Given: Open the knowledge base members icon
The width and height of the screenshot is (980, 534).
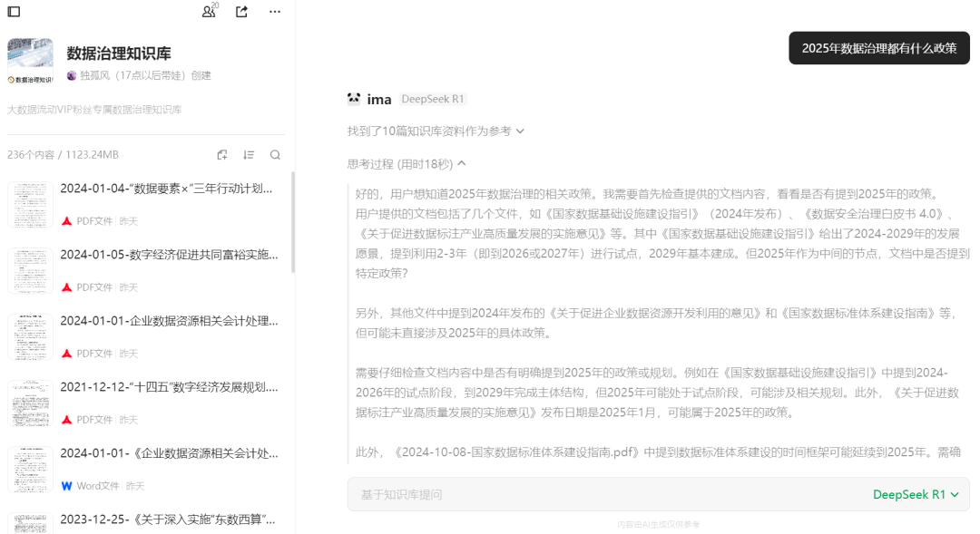Looking at the screenshot, I should tap(210, 11).
